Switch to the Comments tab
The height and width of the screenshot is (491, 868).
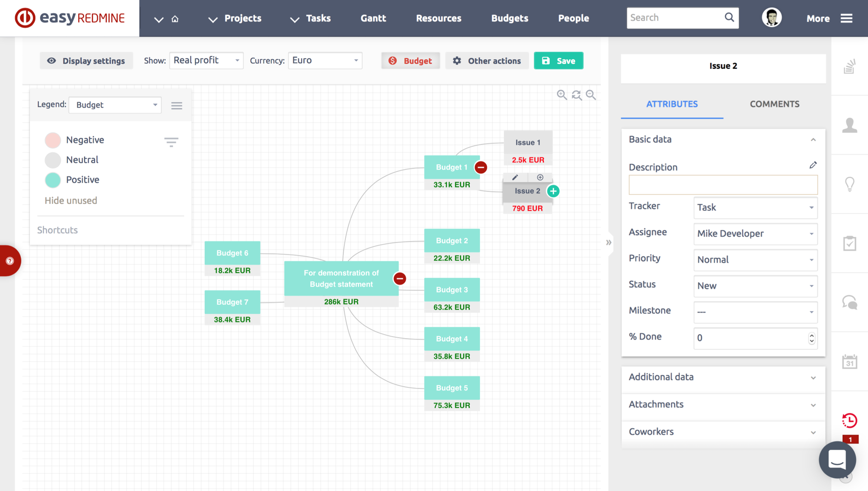pyautogui.click(x=774, y=104)
